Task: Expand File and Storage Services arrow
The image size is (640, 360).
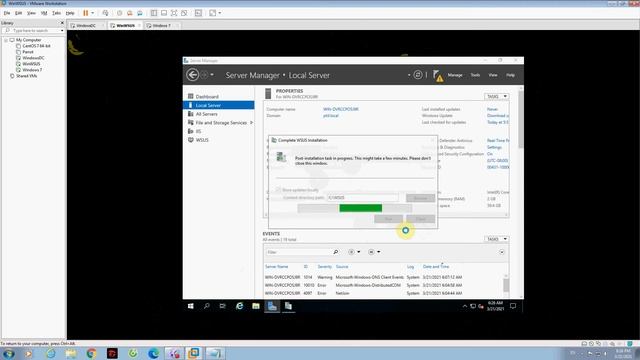Action: pyautogui.click(x=251, y=122)
